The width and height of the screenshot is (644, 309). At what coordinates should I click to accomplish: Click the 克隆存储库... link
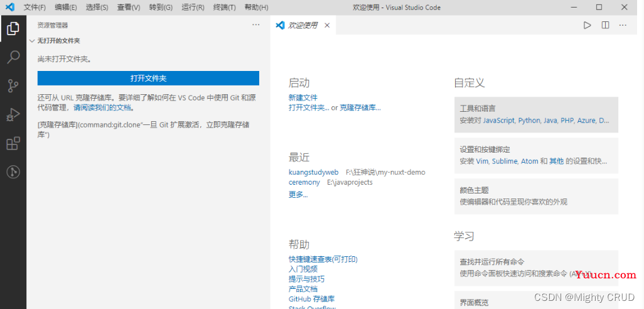click(360, 107)
